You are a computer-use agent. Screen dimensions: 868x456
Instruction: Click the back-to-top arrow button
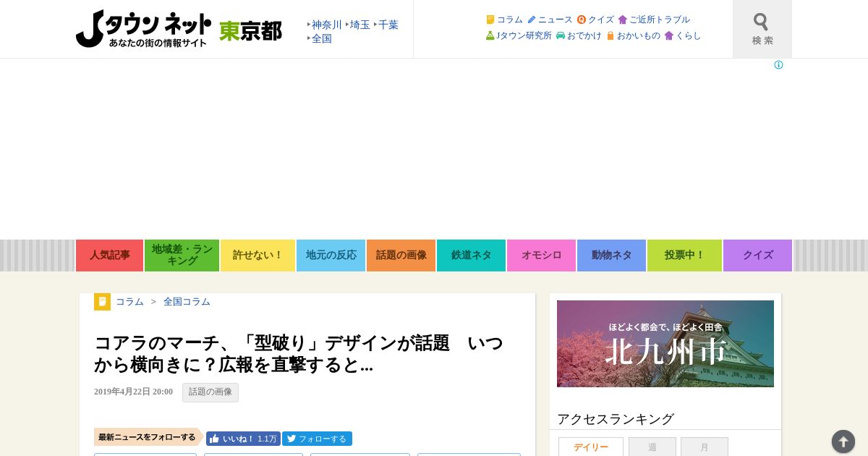coord(843,442)
